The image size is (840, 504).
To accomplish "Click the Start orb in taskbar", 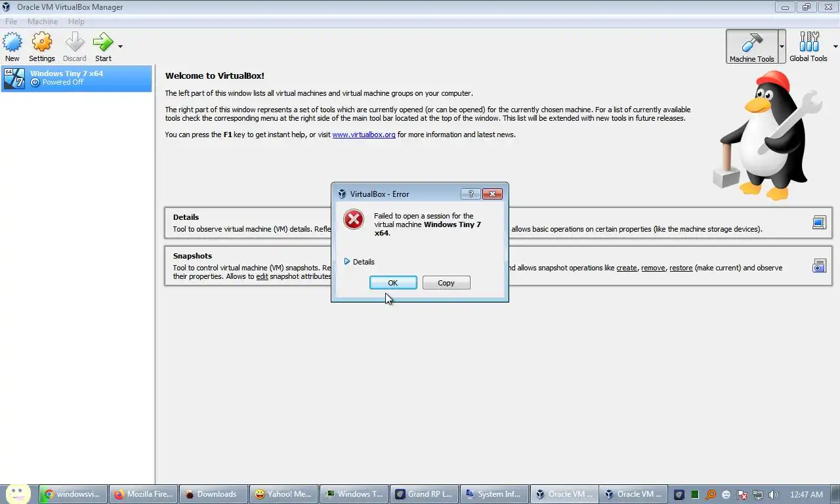I will point(18,493).
